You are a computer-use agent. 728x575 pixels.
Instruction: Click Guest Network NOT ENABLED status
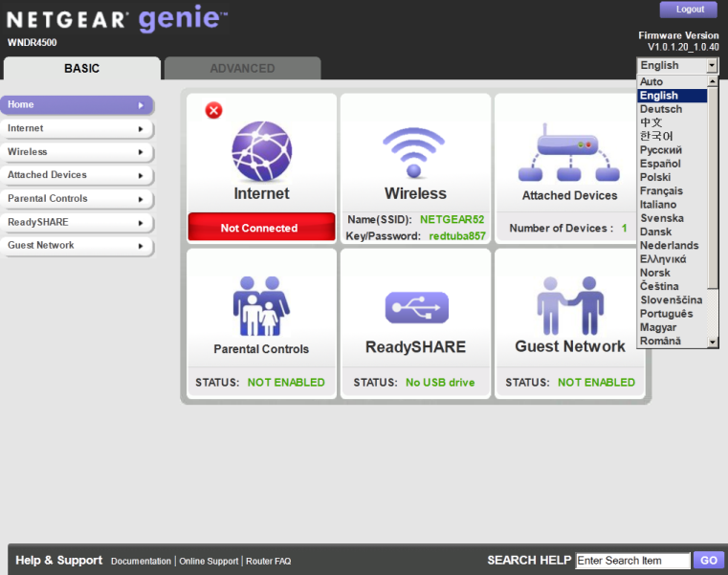(x=596, y=383)
